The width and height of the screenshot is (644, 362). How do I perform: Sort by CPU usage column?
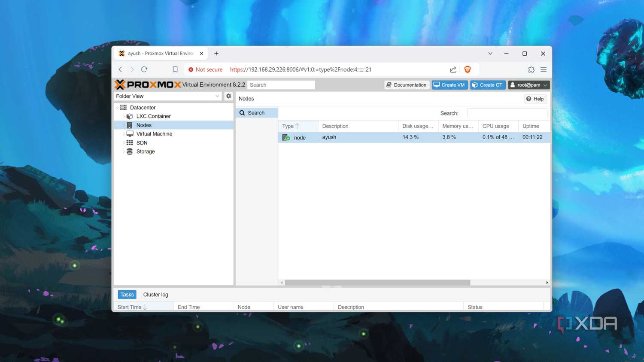coord(498,126)
